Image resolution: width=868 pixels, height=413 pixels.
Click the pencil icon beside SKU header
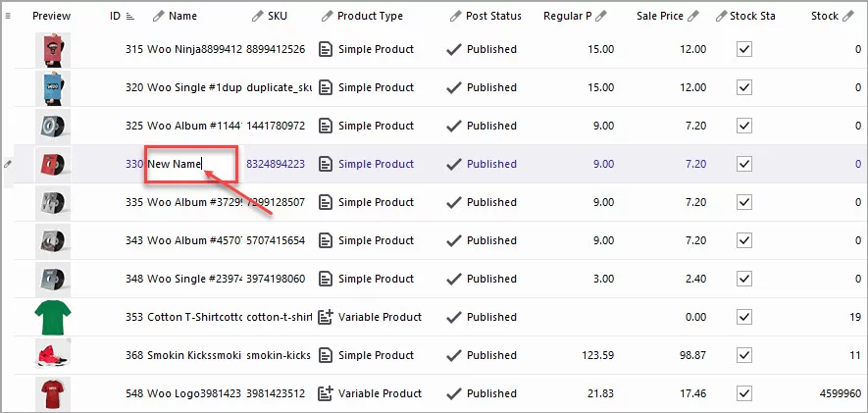[x=258, y=16]
